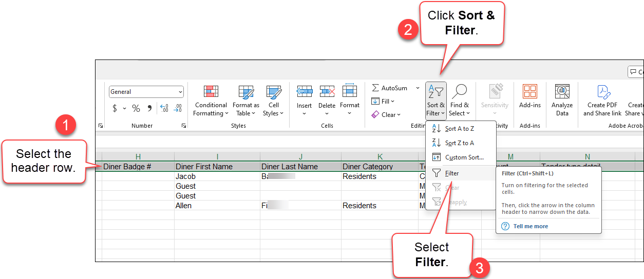This screenshot has height=279, width=644.
Task: Select column J header
Action: (301, 157)
